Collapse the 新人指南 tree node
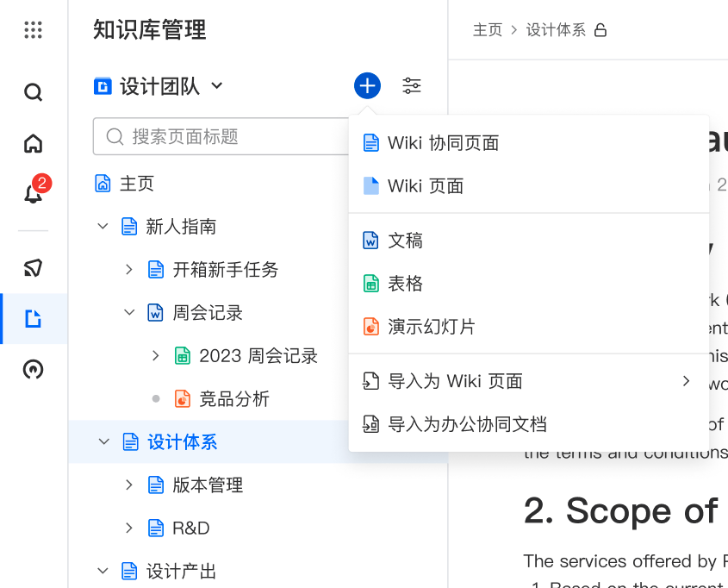The width and height of the screenshot is (728, 588). (x=103, y=227)
